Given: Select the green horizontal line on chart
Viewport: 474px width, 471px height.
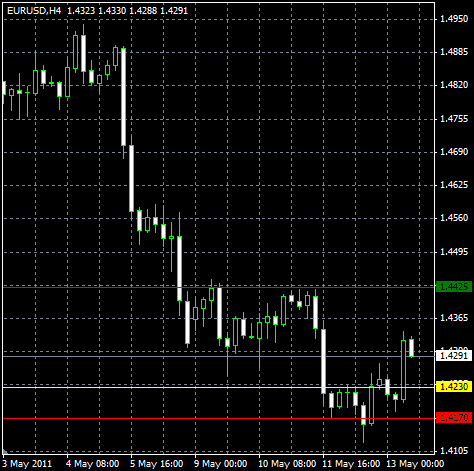Looking at the screenshot, I should [219, 287].
